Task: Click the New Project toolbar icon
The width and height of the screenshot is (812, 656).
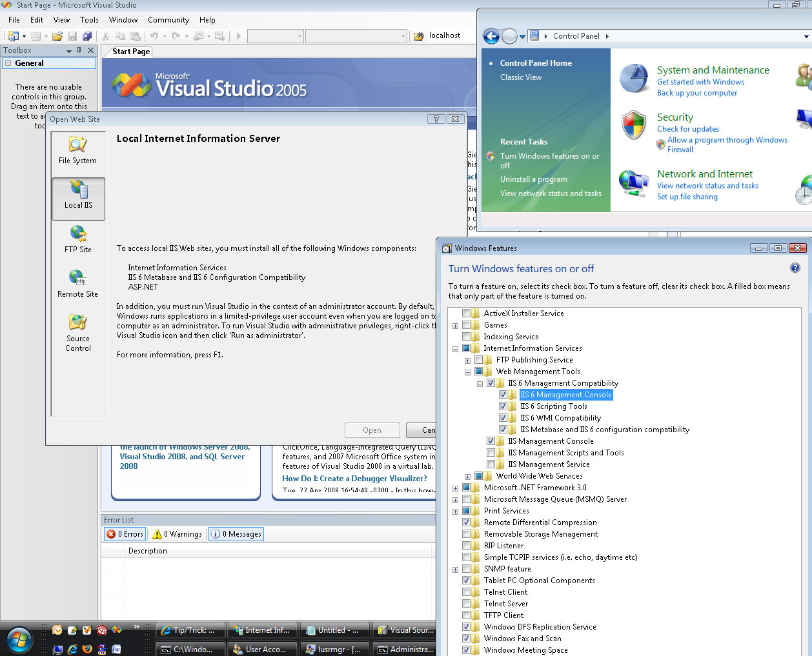Action: [14, 36]
